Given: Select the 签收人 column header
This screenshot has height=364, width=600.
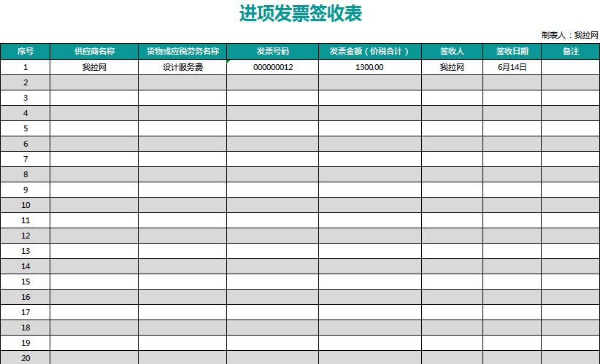Looking at the screenshot, I should (452, 51).
